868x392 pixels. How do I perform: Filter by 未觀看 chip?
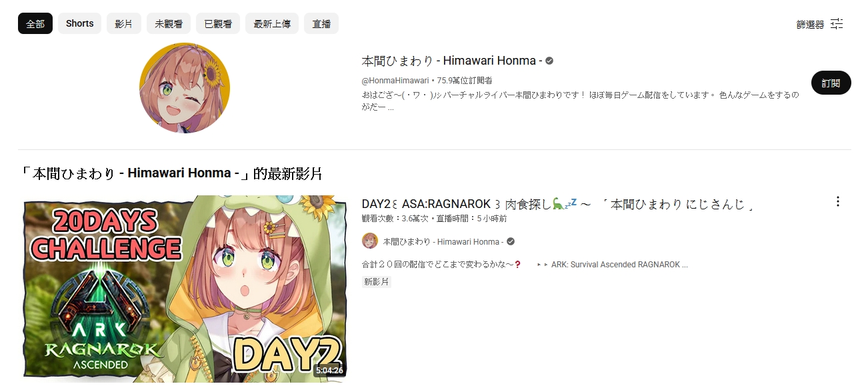click(169, 23)
